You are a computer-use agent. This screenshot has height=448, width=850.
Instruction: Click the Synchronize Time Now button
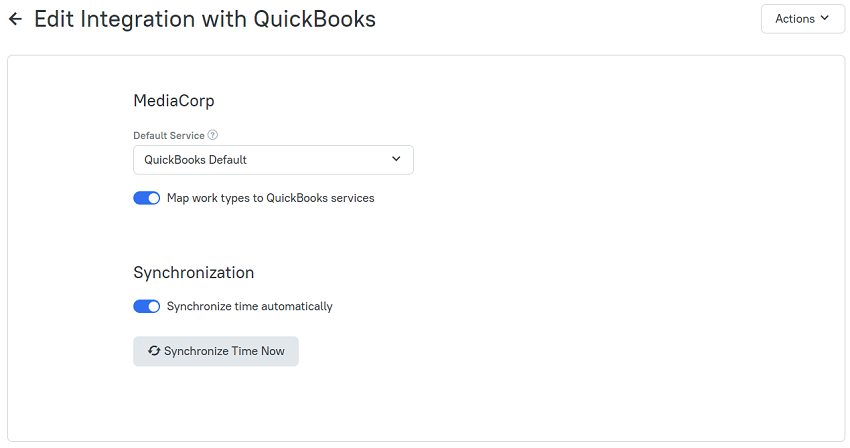tap(216, 351)
